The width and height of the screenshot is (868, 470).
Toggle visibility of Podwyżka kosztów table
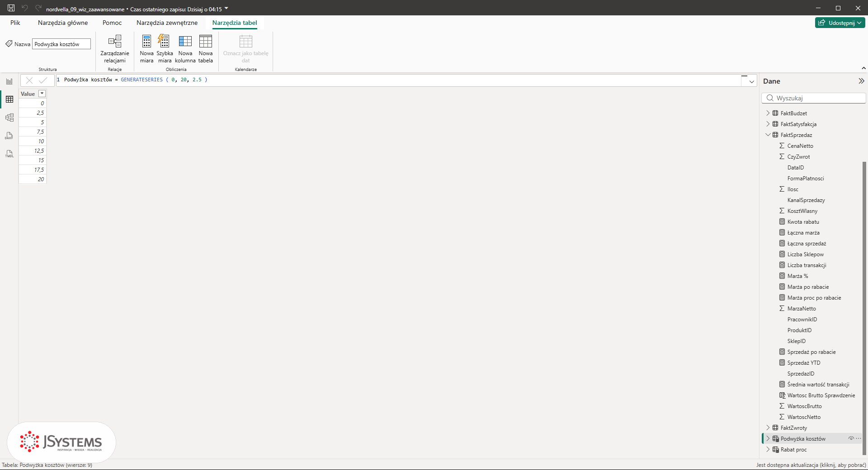(851, 438)
